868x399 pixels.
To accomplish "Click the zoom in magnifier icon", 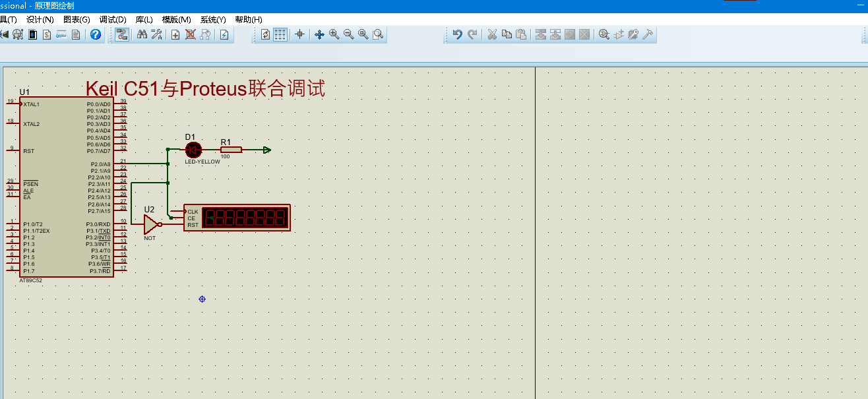I will coord(334,34).
